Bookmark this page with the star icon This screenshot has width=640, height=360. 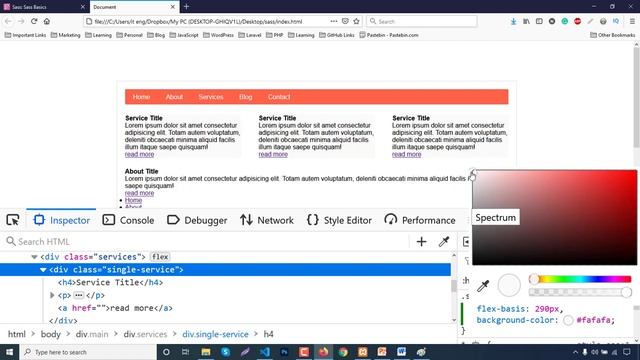[356, 21]
